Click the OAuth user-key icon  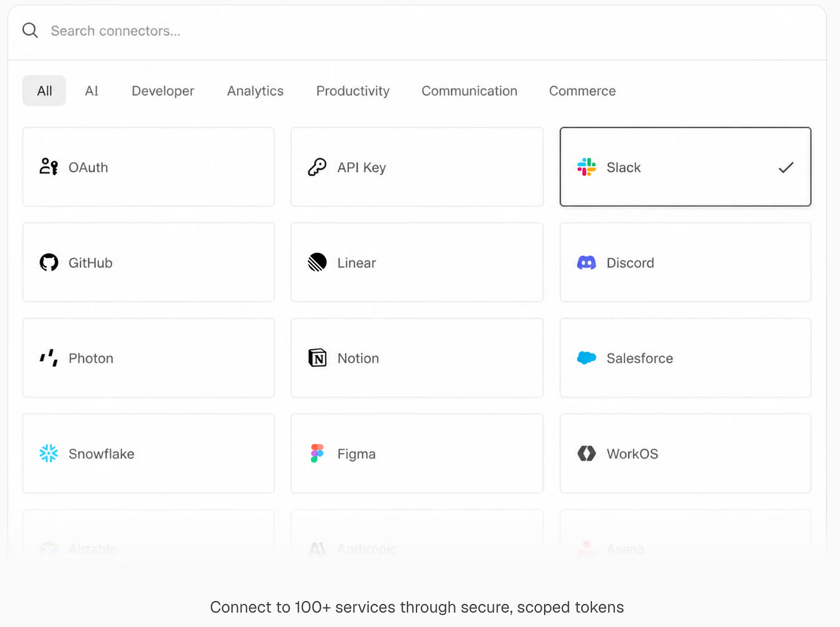[x=48, y=167]
